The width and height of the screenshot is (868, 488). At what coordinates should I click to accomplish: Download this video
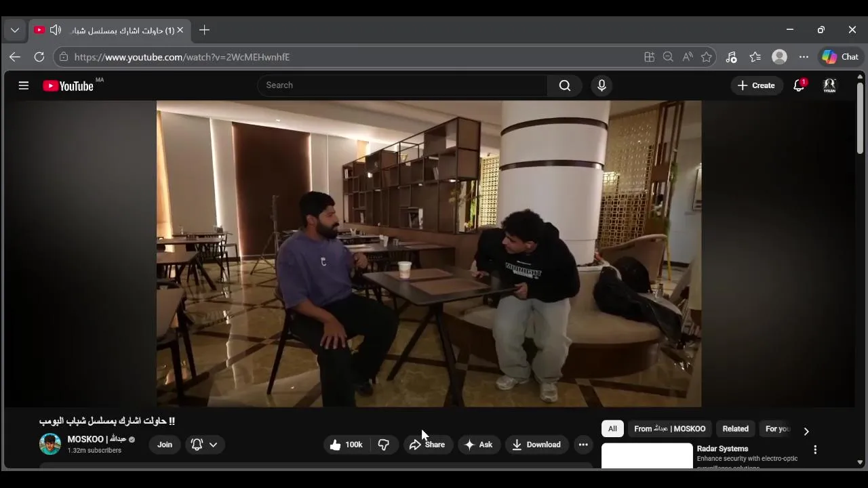[x=536, y=445]
